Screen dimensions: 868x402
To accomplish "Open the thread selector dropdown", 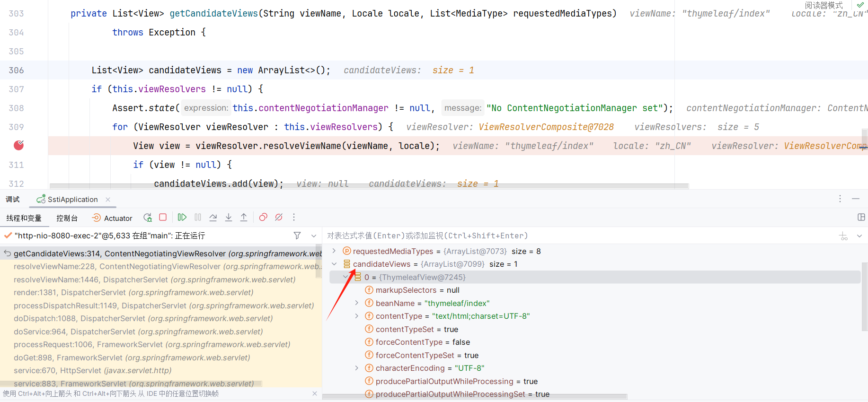I will (x=314, y=236).
